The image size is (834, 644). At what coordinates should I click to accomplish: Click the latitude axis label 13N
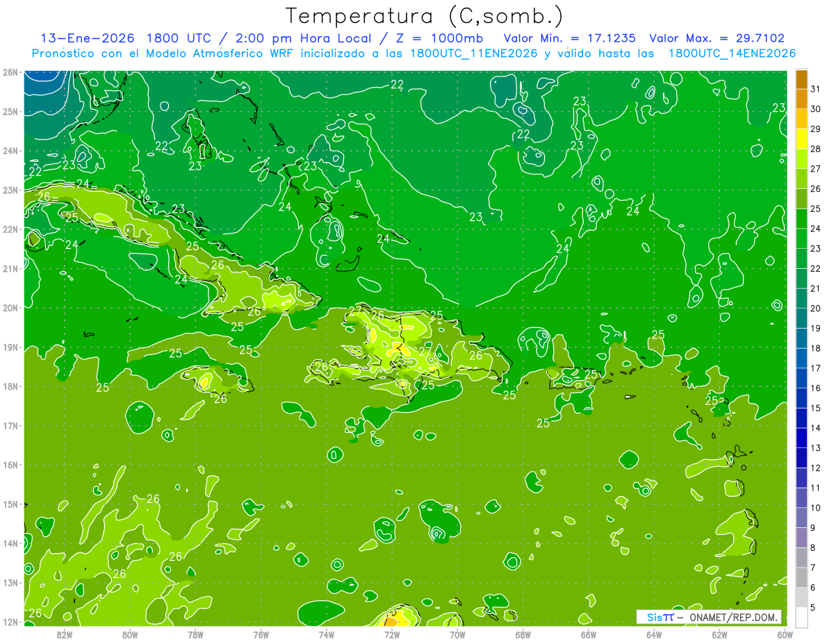coord(10,583)
